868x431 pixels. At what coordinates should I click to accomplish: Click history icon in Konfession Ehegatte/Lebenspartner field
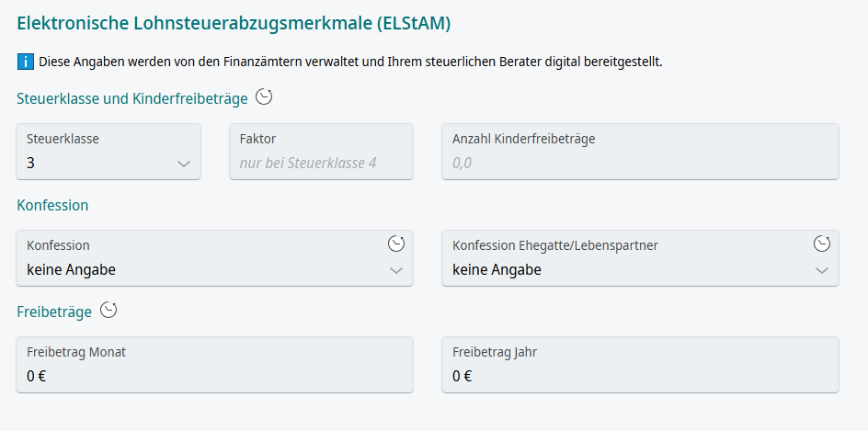point(822,244)
